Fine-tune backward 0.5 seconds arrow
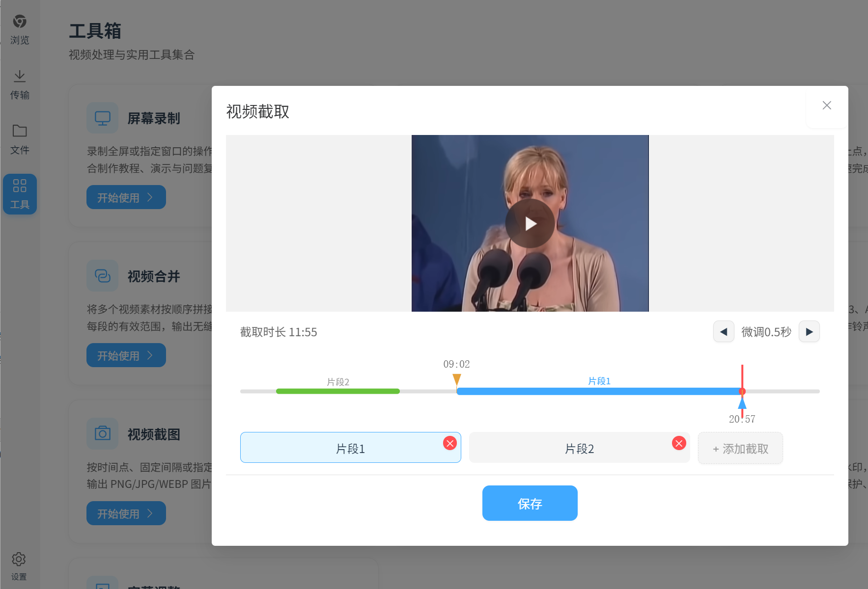This screenshot has width=868, height=589. tap(724, 332)
